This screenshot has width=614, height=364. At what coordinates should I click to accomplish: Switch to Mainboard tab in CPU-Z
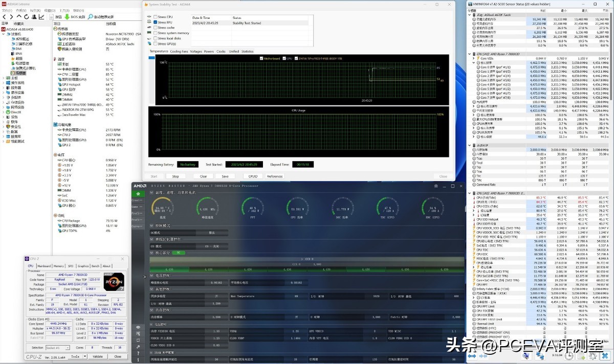[44, 266]
